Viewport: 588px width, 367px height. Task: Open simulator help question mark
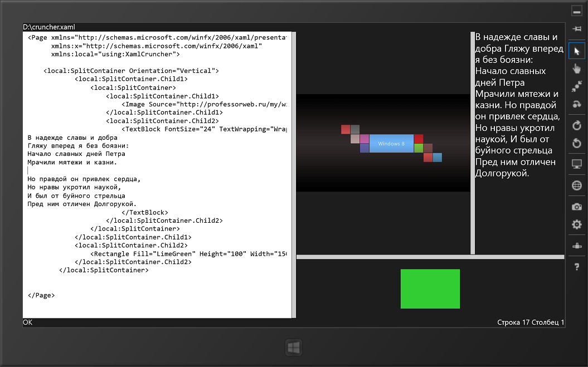click(576, 267)
